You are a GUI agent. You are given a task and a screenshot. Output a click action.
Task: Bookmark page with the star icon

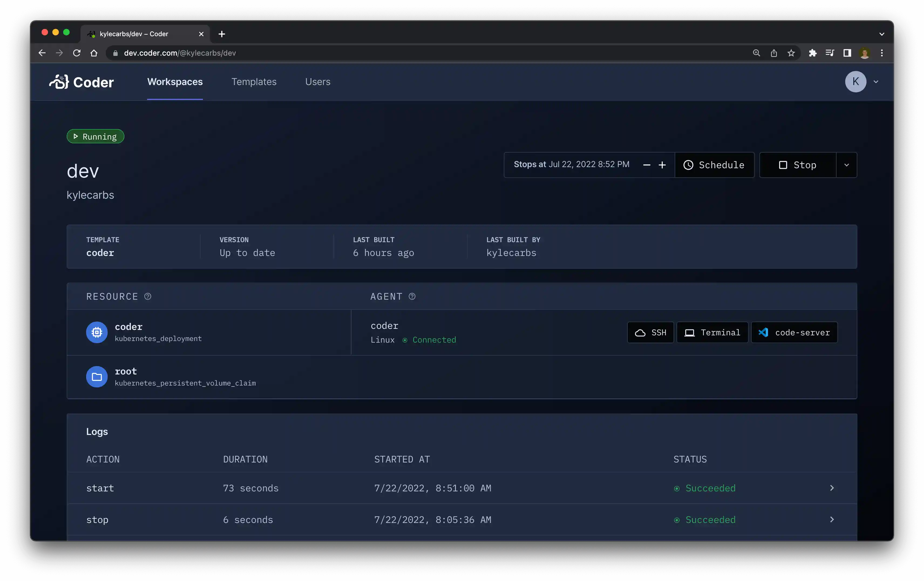(x=791, y=53)
